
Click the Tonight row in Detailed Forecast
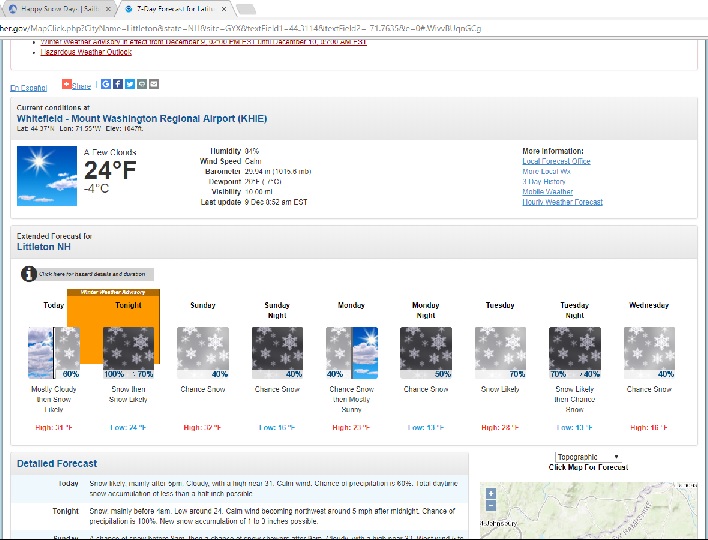coord(239,516)
